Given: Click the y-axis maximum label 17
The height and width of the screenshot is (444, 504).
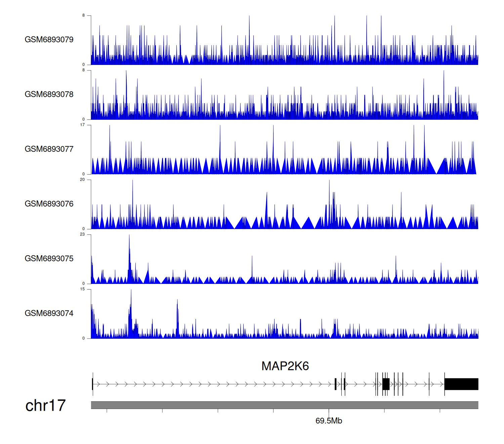Looking at the screenshot, I should click(82, 125).
